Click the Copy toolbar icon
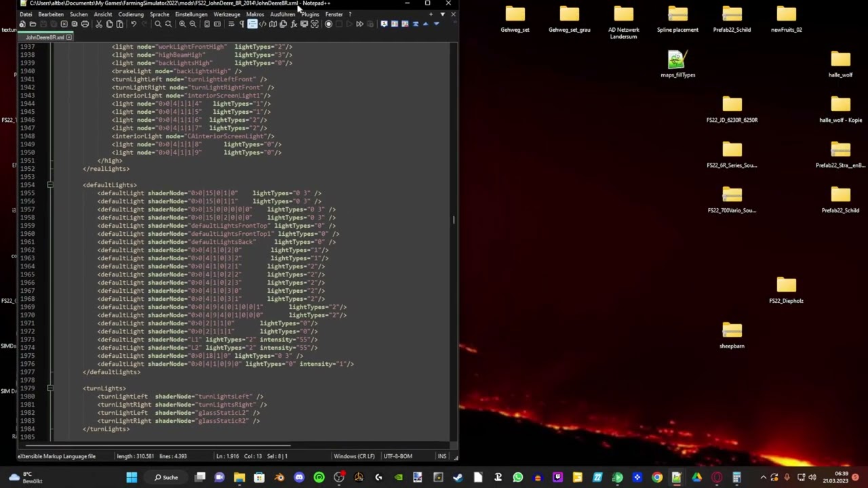 (109, 24)
